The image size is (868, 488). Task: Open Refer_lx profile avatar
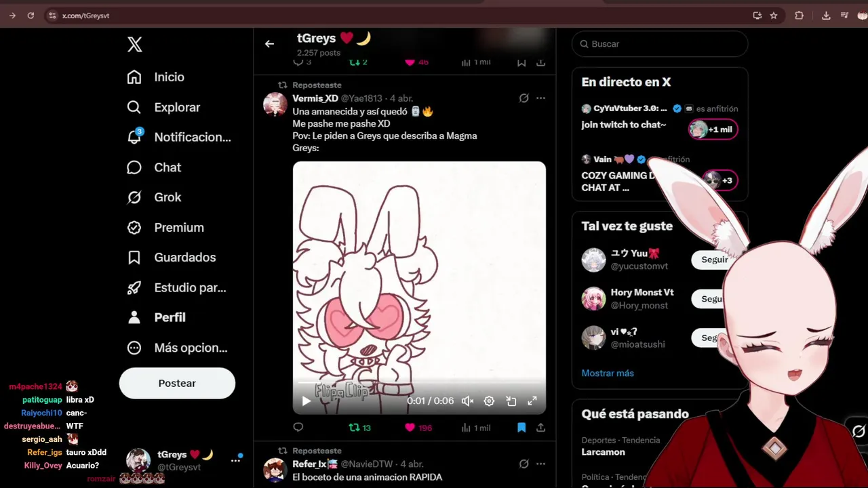coord(275,470)
